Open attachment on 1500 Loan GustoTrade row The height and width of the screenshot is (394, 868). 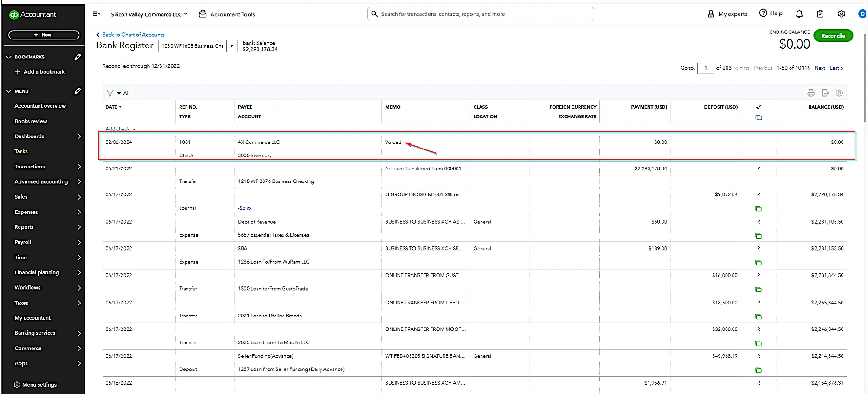pyautogui.click(x=759, y=290)
